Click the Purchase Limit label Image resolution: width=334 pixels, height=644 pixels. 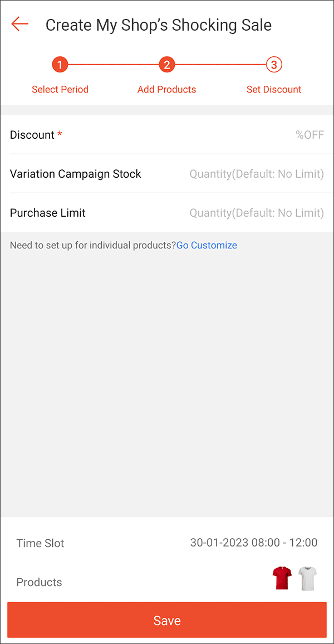(x=48, y=213)
